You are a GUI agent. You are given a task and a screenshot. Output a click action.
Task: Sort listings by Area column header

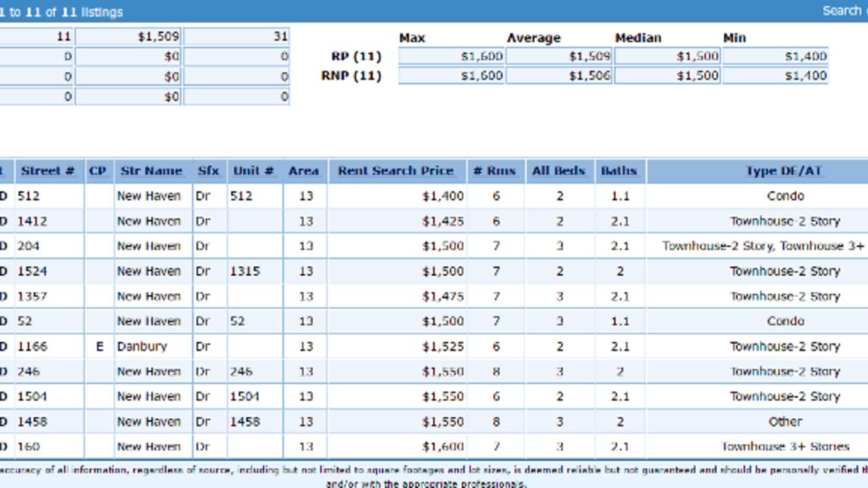304,171
